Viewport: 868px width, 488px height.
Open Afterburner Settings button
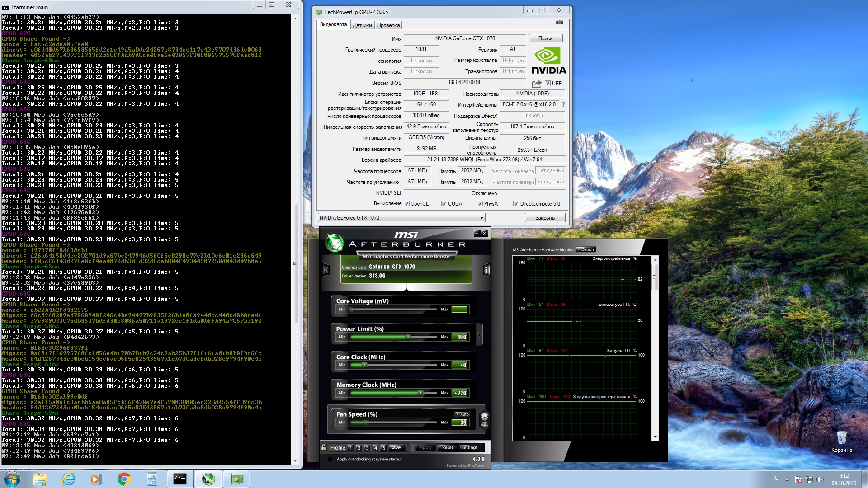pos(469,448)
